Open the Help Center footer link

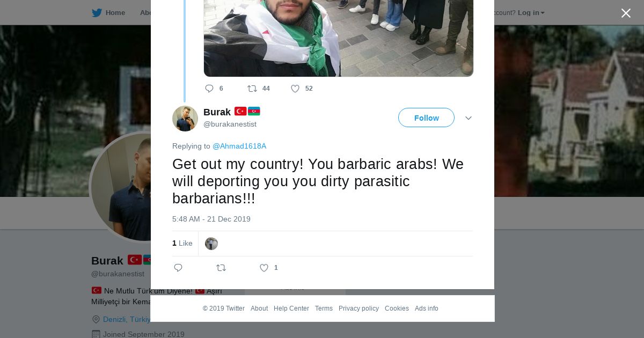[x=291, y=308]
